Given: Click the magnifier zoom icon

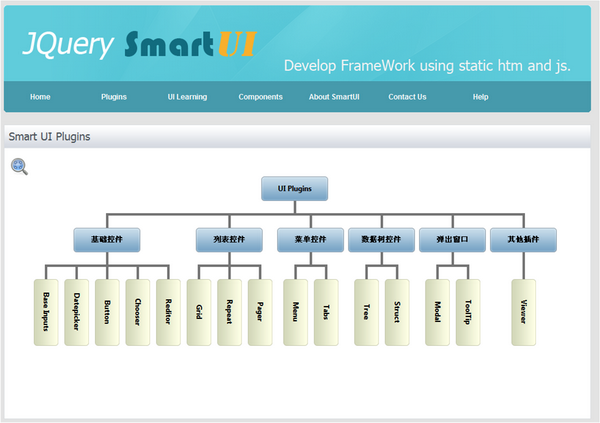Looking at the screenshot, I should click(19, 167).
